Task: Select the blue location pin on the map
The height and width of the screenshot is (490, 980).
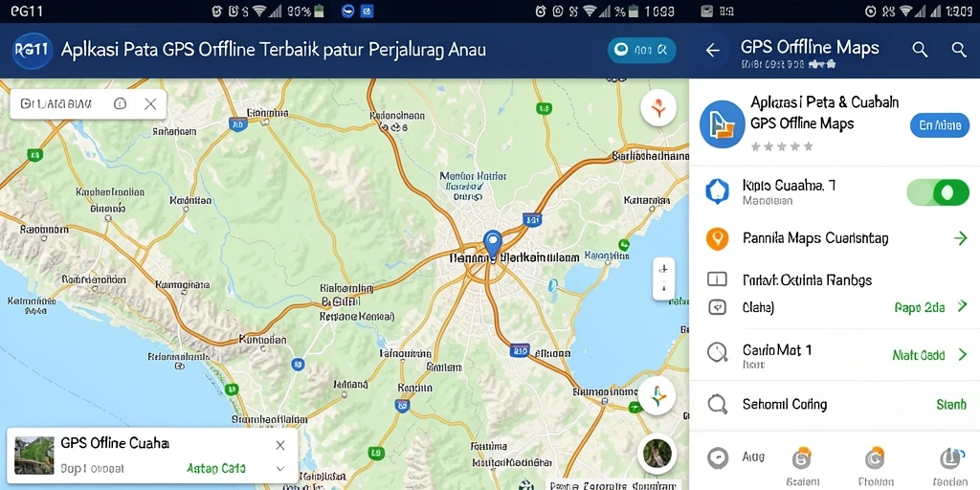Action: click(x=493, y=244)
